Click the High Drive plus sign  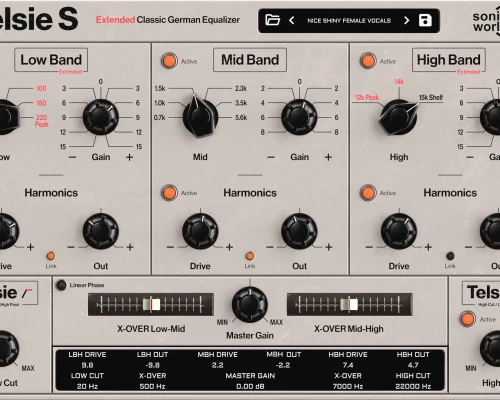(x=428, y=247)
